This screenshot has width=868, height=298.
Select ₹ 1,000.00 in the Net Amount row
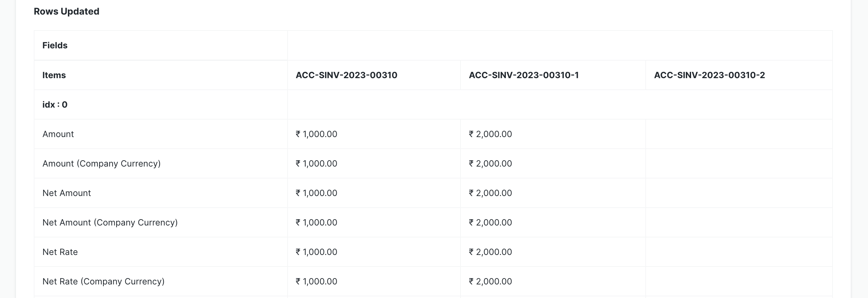pyautogui.click(x=316, y=193)
